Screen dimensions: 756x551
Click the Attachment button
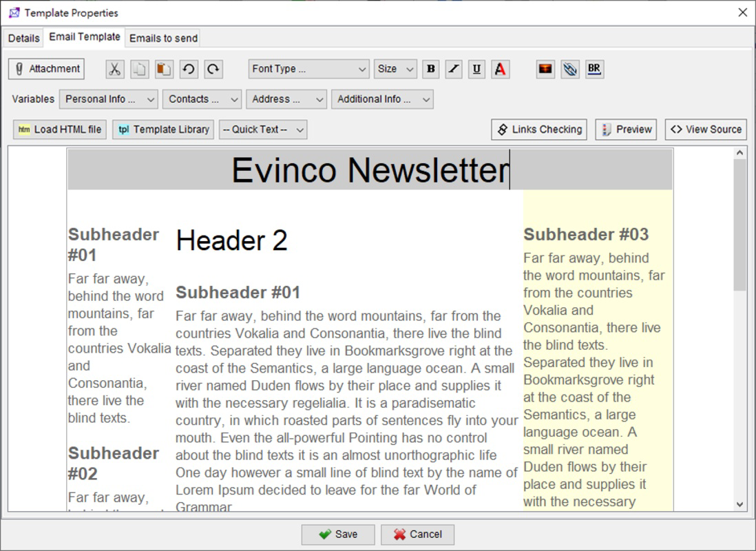(x=46, y=69)
